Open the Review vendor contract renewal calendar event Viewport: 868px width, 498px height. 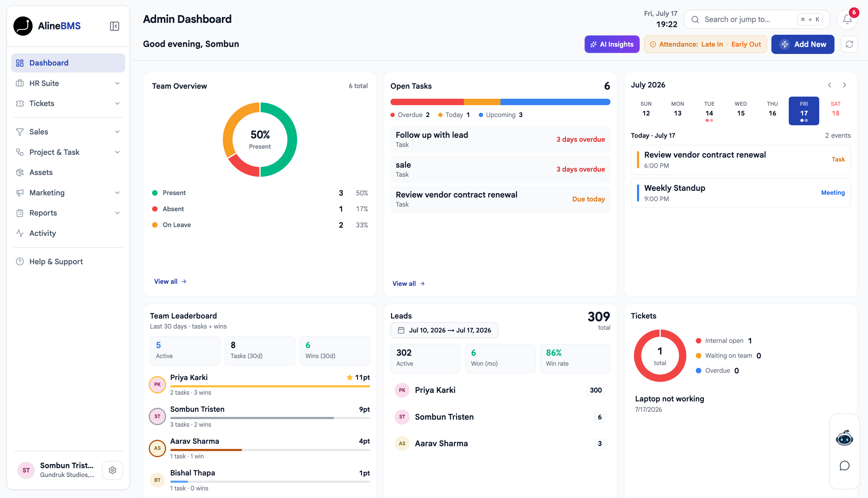pyautogui.click(x=741, y=160)
